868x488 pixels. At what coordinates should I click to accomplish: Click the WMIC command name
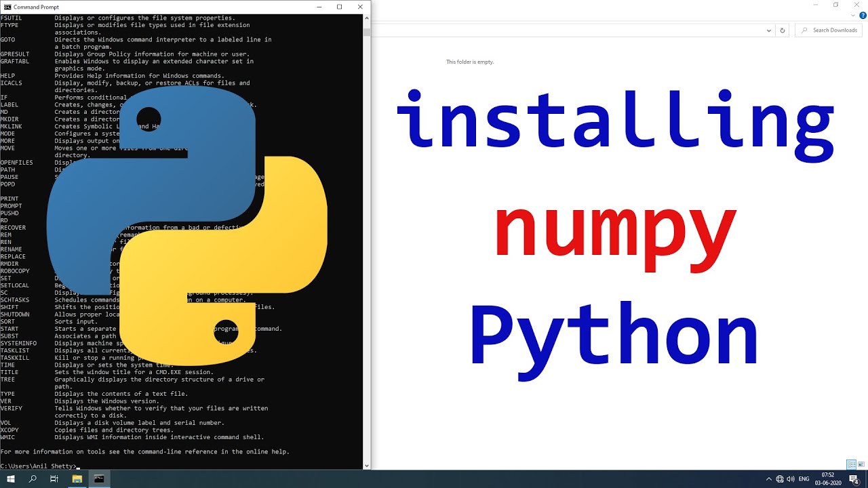[x=8, y=437]
